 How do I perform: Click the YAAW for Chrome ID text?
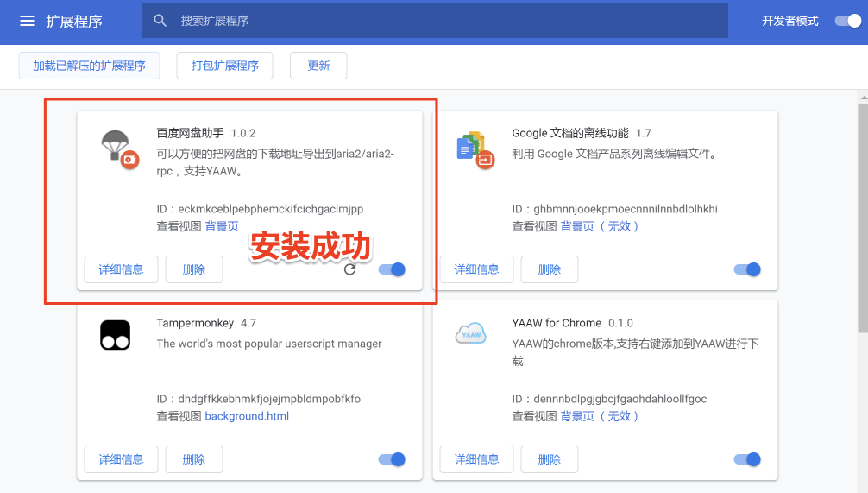click(609, 400)
